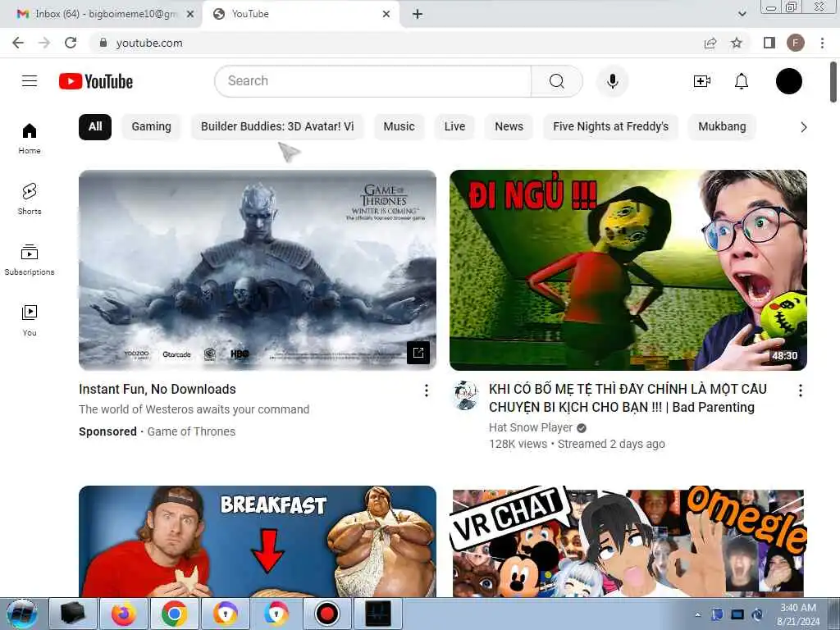Open the Create video icon
The width and height of the screenshot is (840, 630).
[x=702, y=81]
